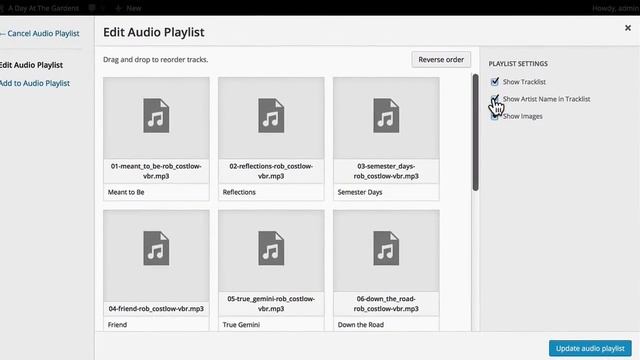Edit the Reflections caption field
Image resolution: width=640 pixels, height=360 pixels.
271,192
